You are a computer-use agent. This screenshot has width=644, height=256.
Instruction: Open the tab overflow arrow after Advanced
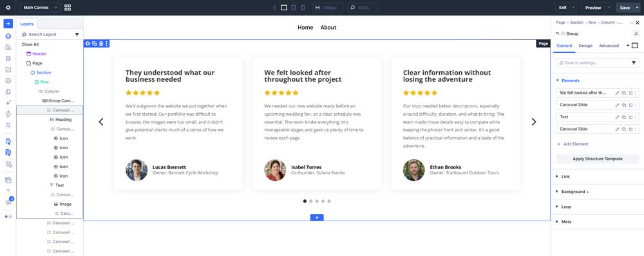(627, 46)
